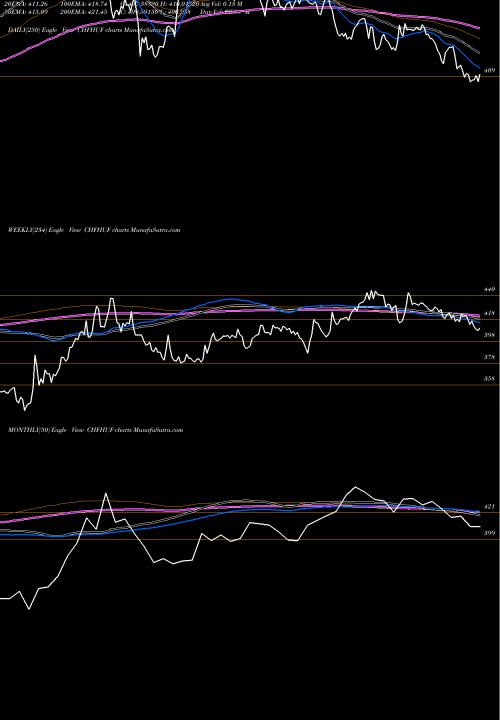This screenshot has width=500, height=720.
Task: Click the WEEKLY(284) Eagle View chart title
Action: coord(94,230)
